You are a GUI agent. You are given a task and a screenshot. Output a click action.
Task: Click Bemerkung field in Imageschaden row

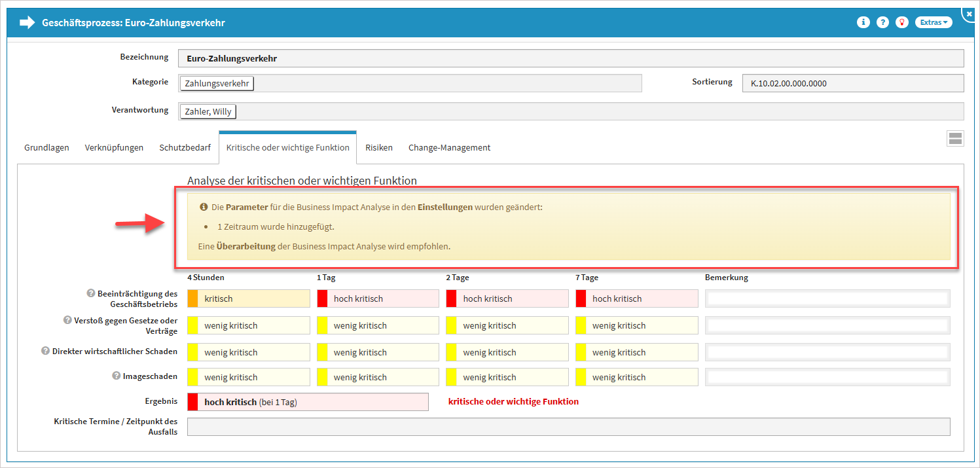tap(827, 378)
